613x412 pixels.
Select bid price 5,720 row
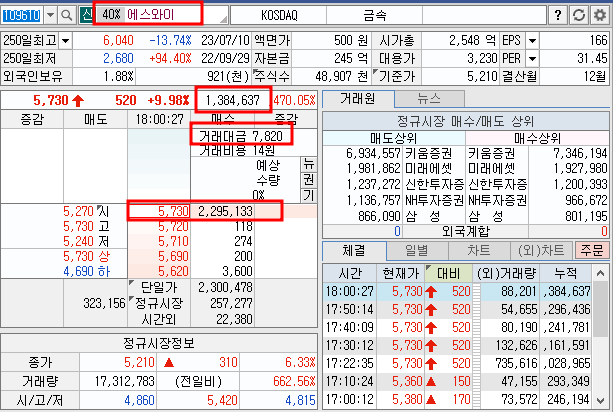(x=173, y=226)
